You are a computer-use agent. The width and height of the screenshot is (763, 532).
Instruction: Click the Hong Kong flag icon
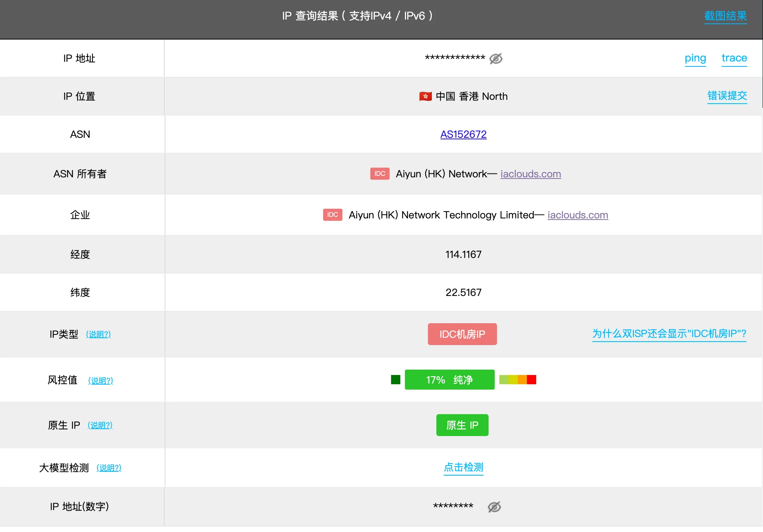(425, 96)
